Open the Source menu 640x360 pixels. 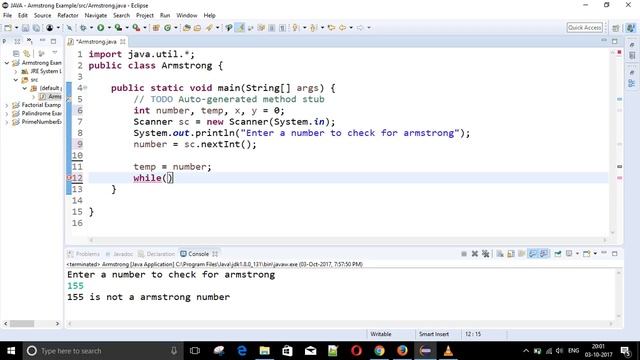click(42, 16)
